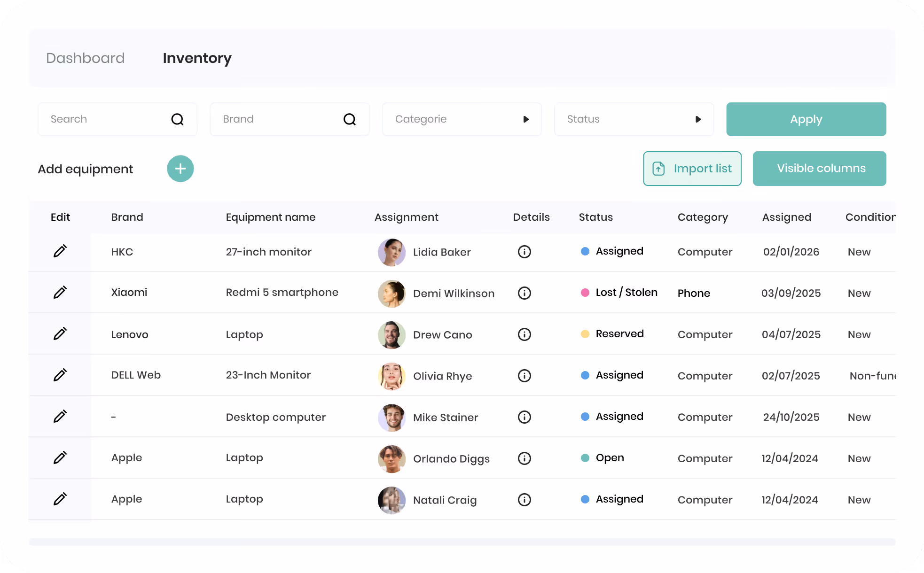Click Mike Stainer's avatar

coord(392,418)
